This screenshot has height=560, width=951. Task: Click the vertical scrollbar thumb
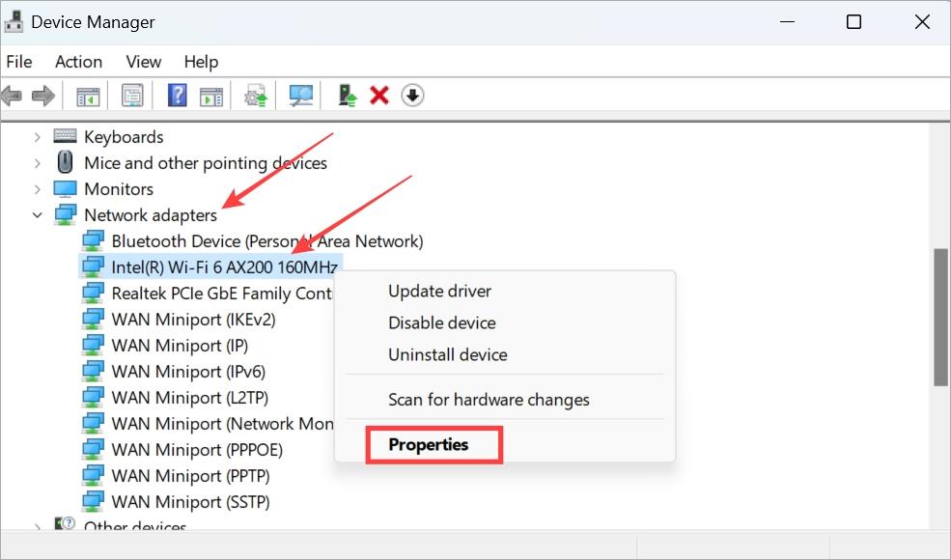point(940,317)
